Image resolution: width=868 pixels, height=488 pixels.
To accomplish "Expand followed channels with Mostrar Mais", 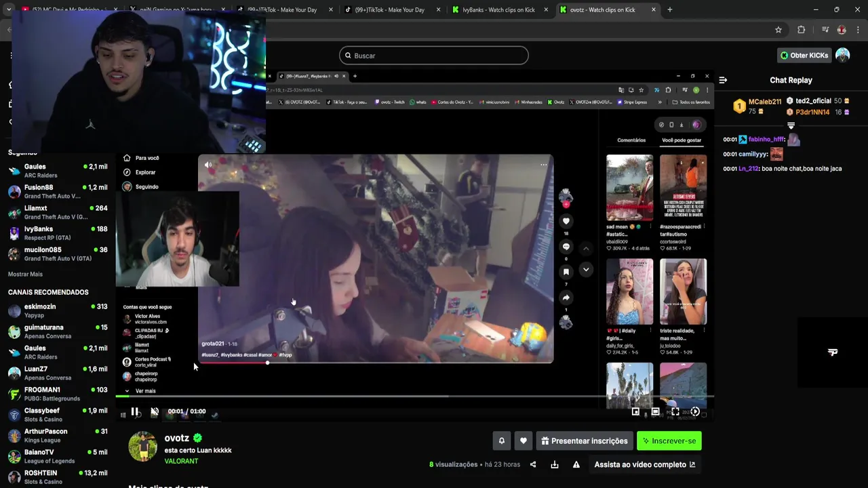I will [25, 274].
